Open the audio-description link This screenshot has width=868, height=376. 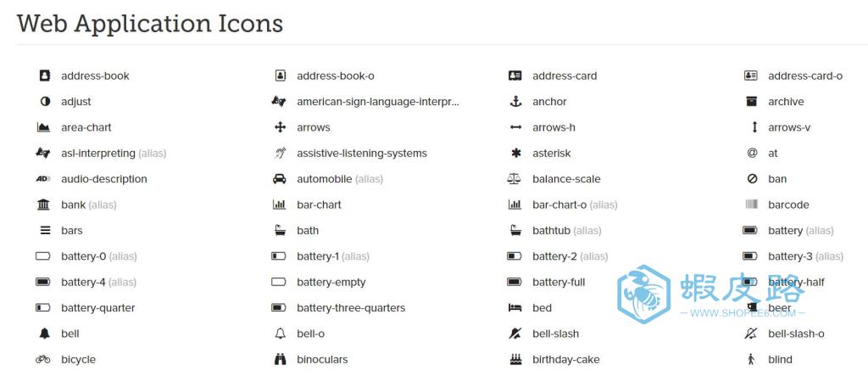(x=104, y=179)
